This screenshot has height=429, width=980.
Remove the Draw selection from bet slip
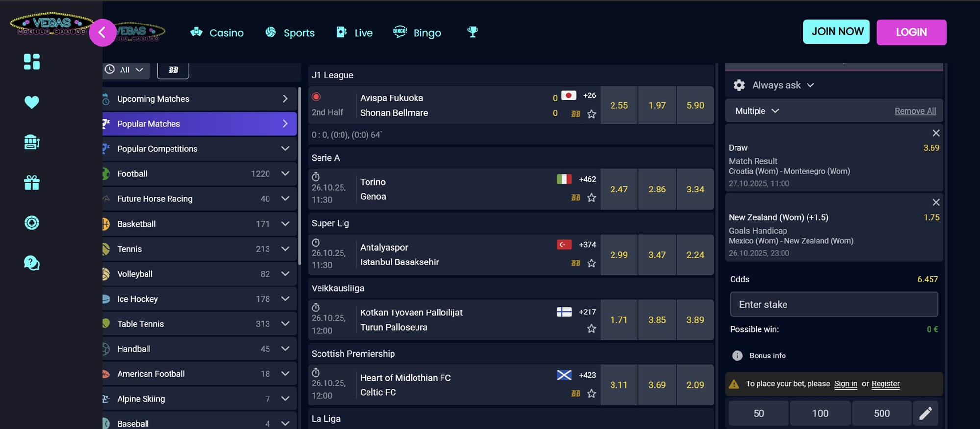tap(935, 133)
